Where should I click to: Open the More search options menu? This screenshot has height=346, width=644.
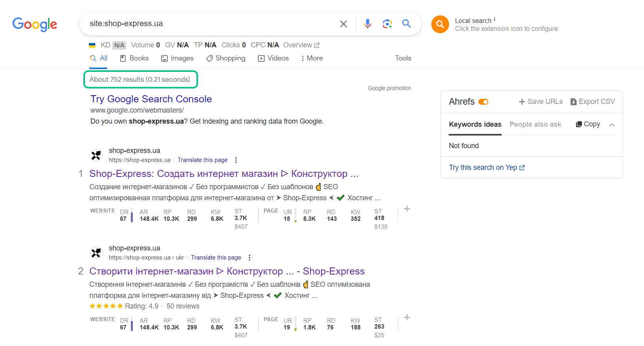tap(312, 58)
